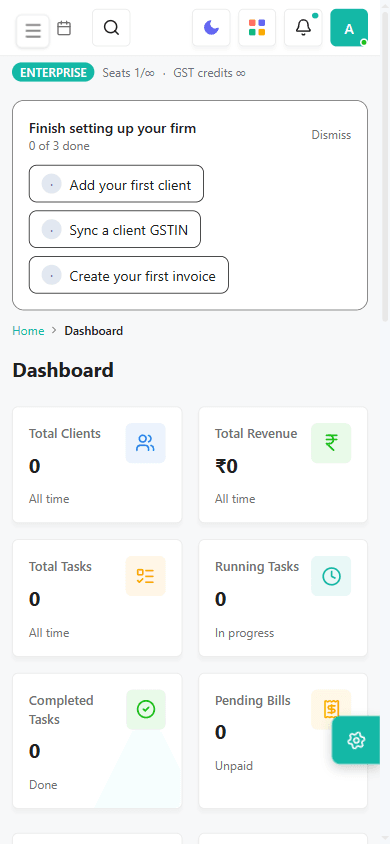390x844 pixels.
Task: Click '0 of 3 done' progress text
Action: 59,146
